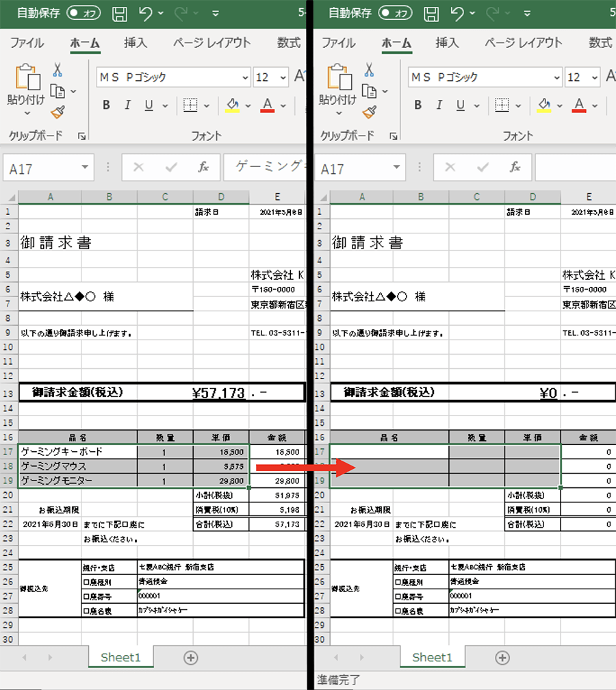Undo last action in right window
The width and height of the screenshot is (616, 690).
[x=457, y=13]
